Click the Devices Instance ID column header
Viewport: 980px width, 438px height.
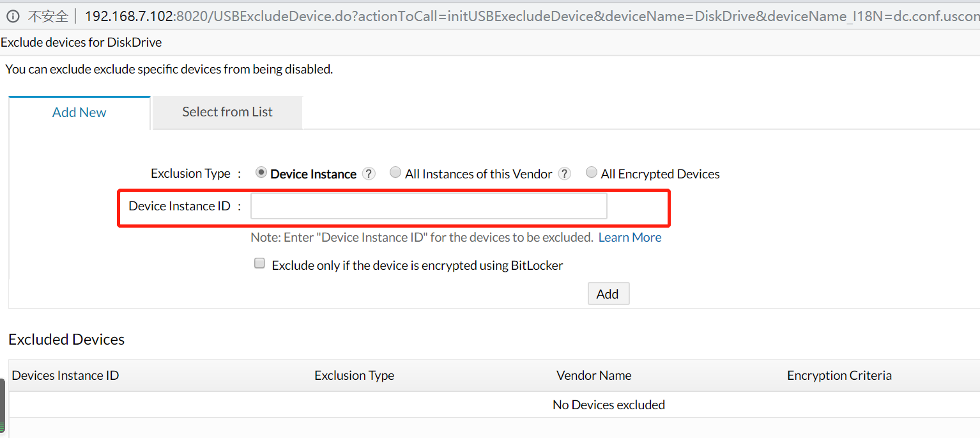tap(65, 375)
